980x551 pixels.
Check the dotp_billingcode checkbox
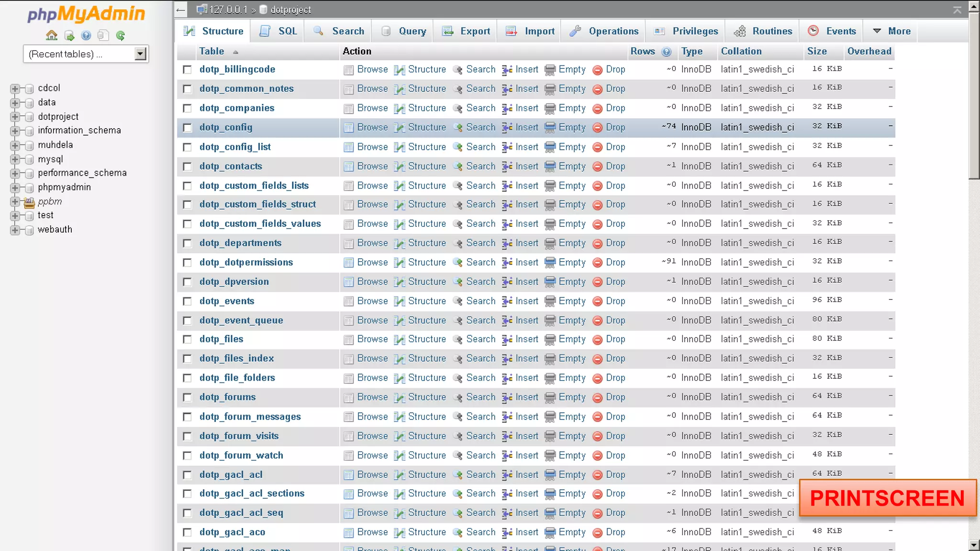pyautogui.click(x=187, y=70)
